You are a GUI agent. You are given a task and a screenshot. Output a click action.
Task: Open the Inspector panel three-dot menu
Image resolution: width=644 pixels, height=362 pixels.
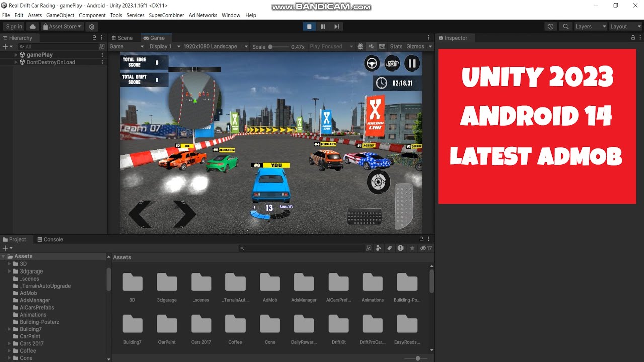[x=641, y=38]
